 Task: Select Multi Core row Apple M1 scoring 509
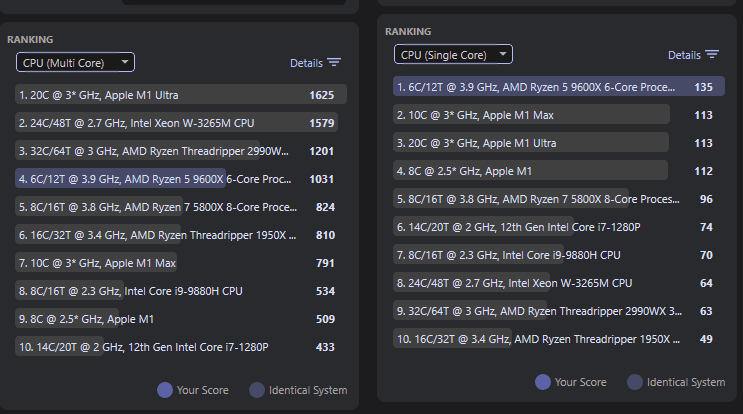click(181, 318)
